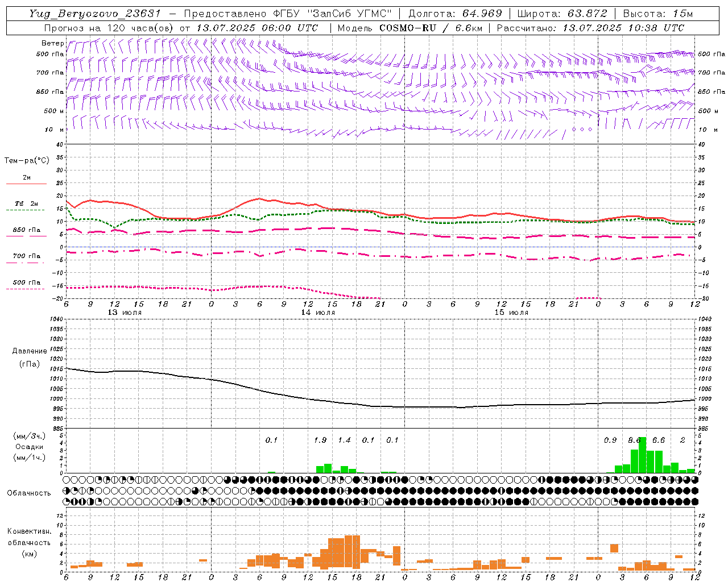Viewport: 728px width, 582px height.
Task: Click the (мм/3ч.) precipitation unit label
Action: [x=29, y=436]
